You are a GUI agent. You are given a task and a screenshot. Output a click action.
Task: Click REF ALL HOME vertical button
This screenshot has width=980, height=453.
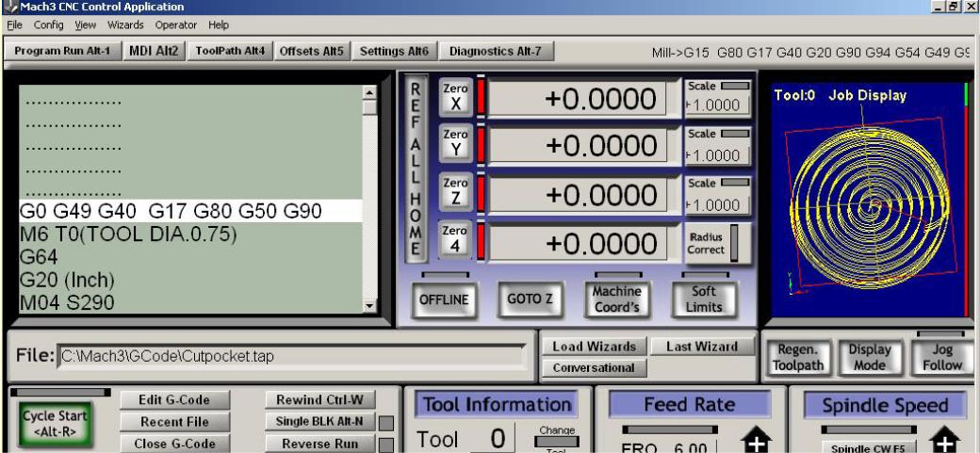[415, 170]
